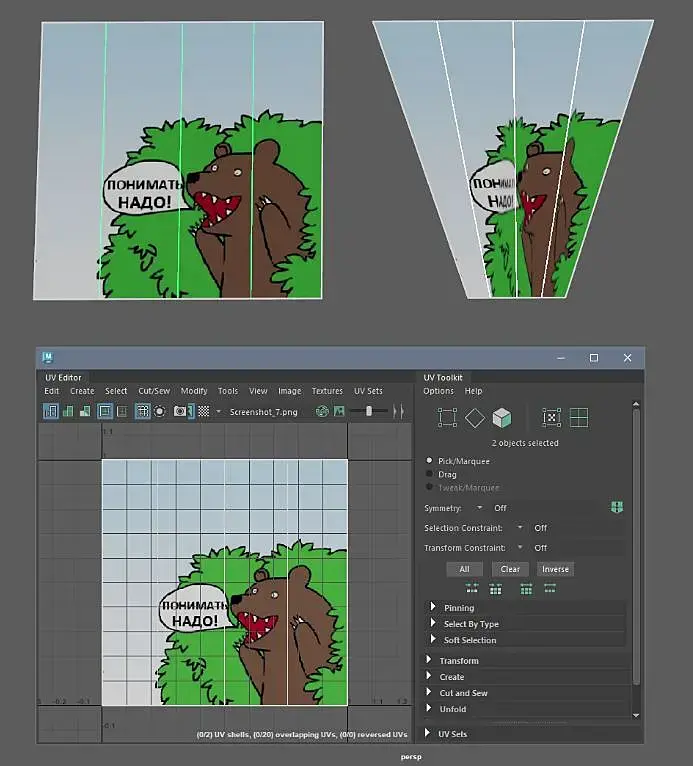Click the first green icon under the All button
693x766 pixels.
(x=472, y=588)
